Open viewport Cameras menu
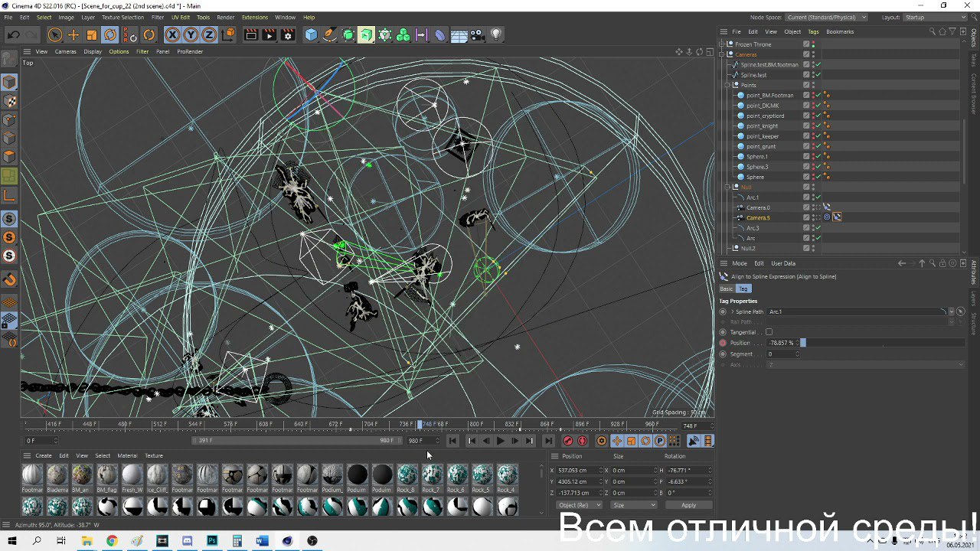Viewport: 980px width, 551px height. point(65,51)
